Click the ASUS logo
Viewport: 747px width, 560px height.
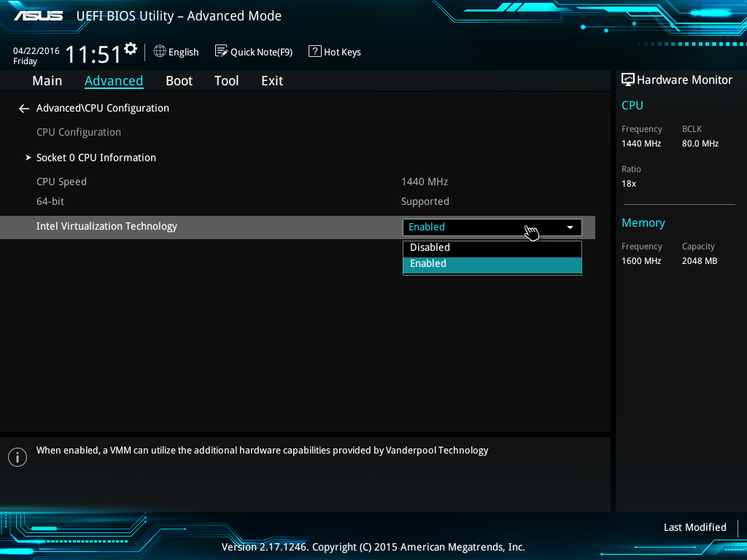pos(38,16)
